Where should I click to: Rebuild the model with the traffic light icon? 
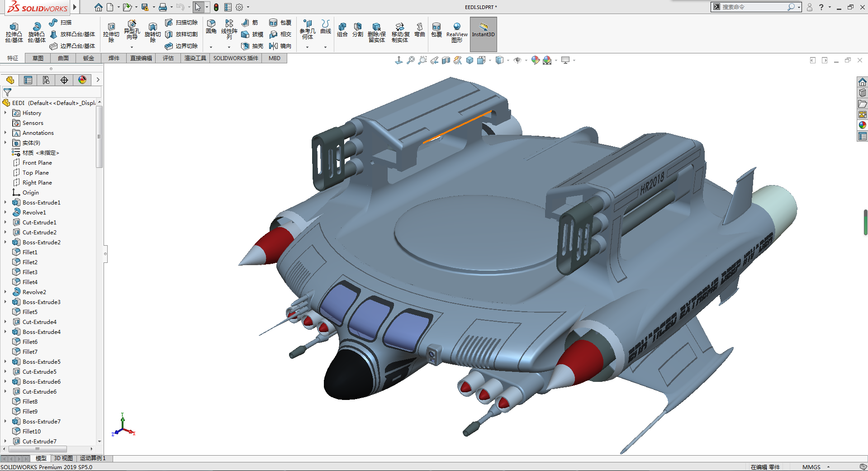(x=216, y=7)
